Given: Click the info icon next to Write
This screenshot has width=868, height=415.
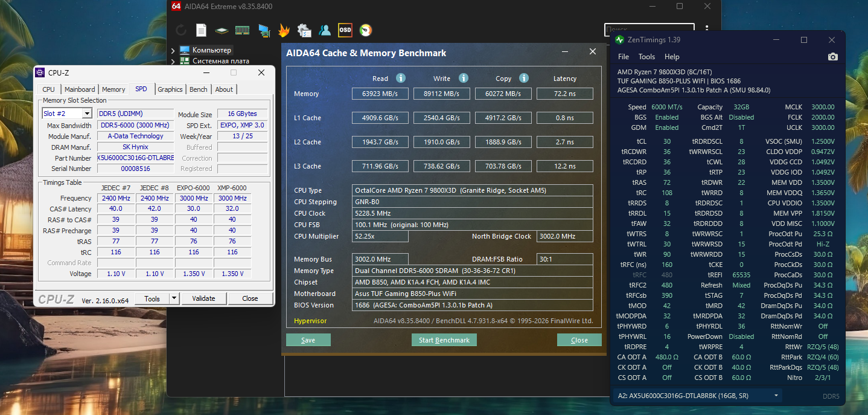Looking at the screenshot, I should click(x=464, y=78).
